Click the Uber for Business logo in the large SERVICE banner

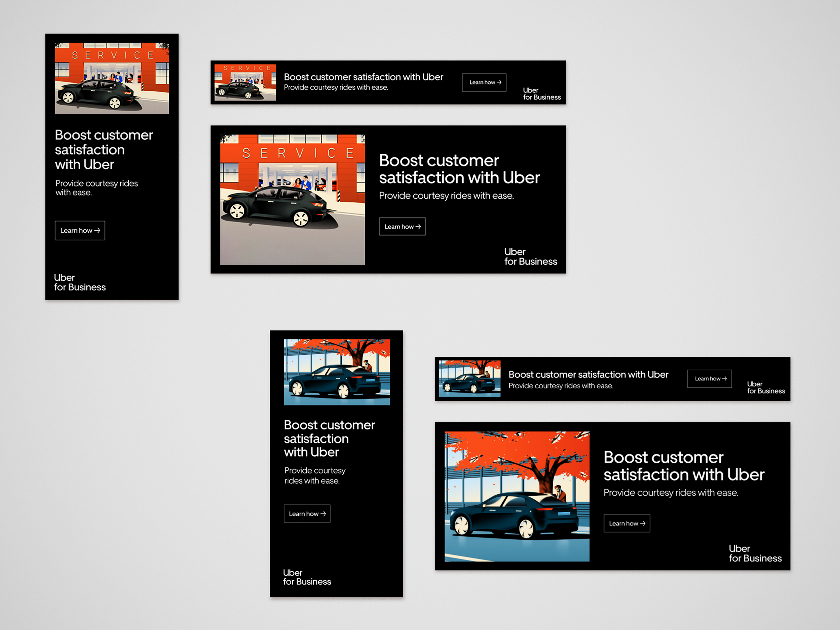pos(530,257)
